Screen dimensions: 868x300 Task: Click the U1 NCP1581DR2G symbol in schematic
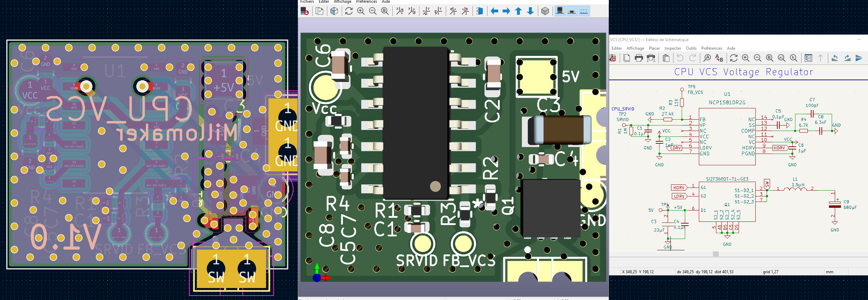(727, 136)
